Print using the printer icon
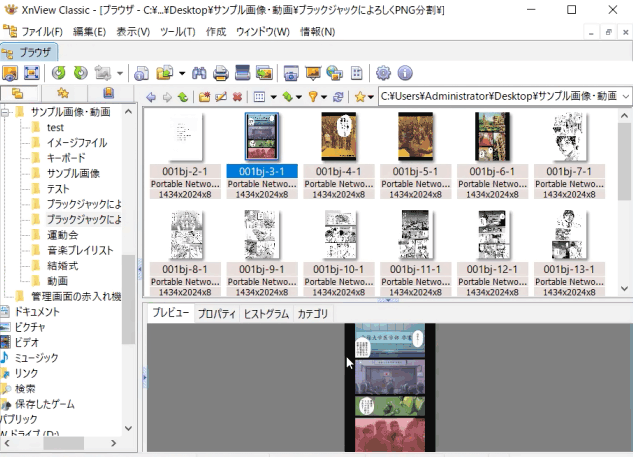The image size is (633, 457). [221, 73]
